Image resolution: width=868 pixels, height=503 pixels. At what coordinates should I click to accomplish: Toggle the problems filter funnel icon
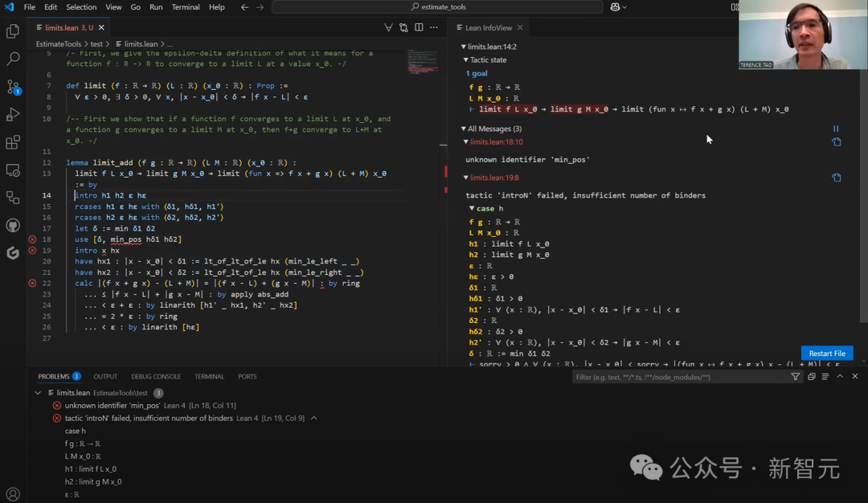click(x=796, y=377)
